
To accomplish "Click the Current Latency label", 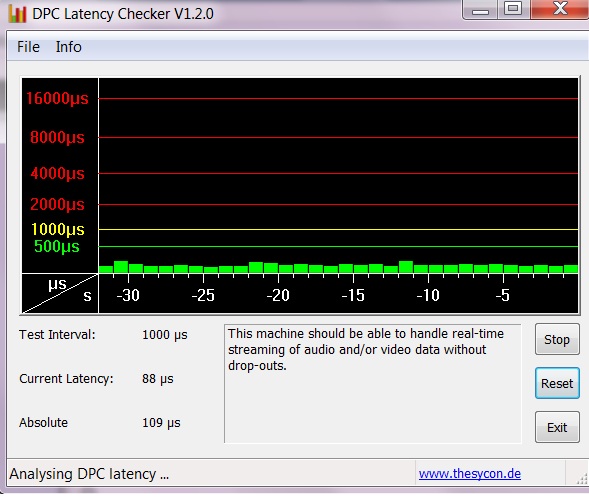I will pyautogui.click(x=66, y=378).
